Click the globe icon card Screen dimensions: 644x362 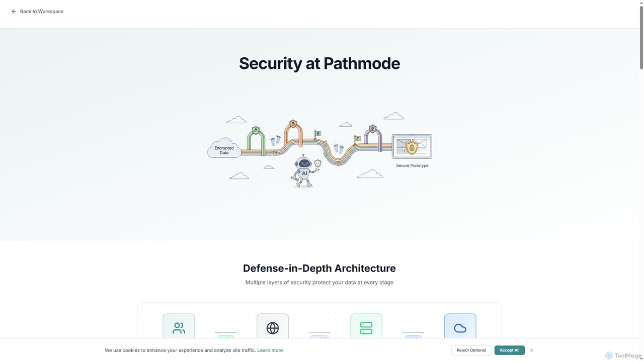click(273, 326)
